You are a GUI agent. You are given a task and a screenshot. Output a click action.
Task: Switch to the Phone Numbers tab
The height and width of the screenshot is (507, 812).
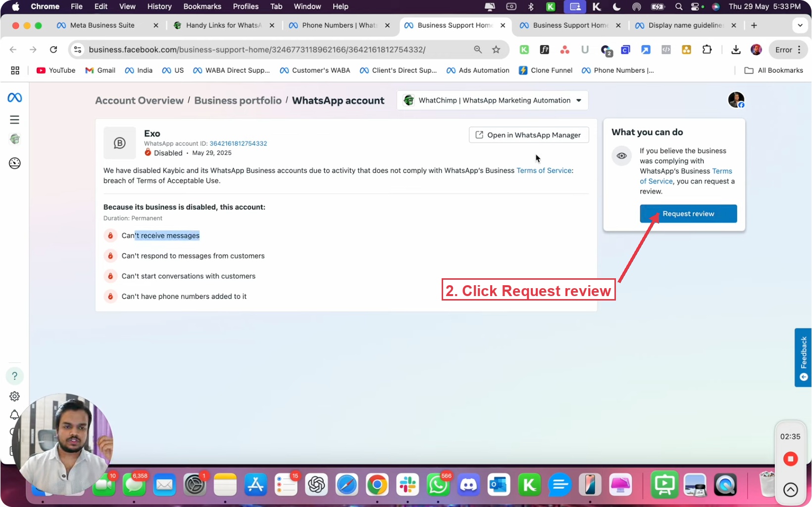pos(340,25)
